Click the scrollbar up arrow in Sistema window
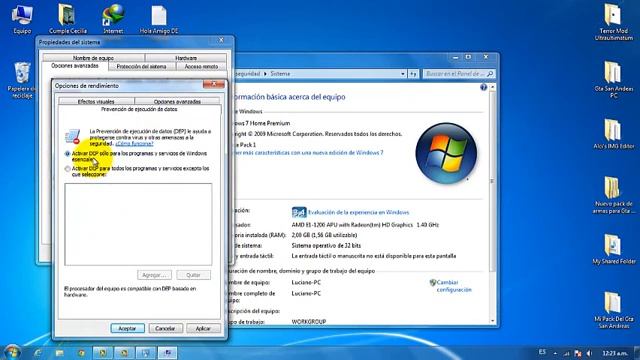This screenshot has width=640, height=360. pos(492,87)
